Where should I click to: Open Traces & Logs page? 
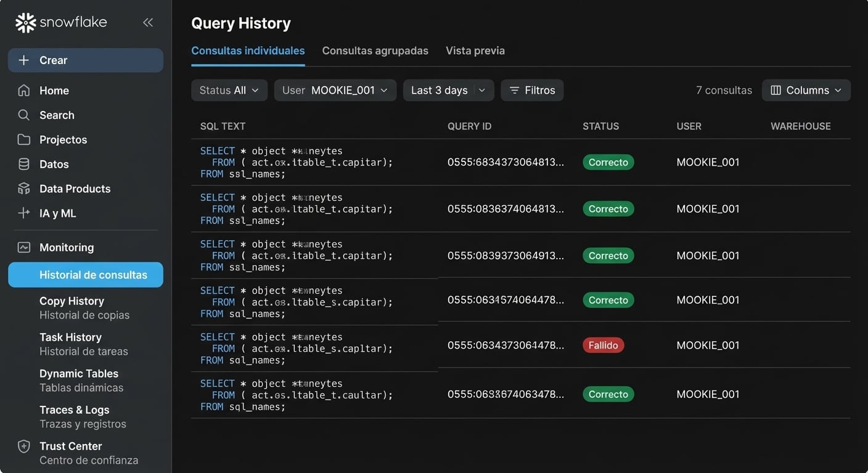coord(83,417)
